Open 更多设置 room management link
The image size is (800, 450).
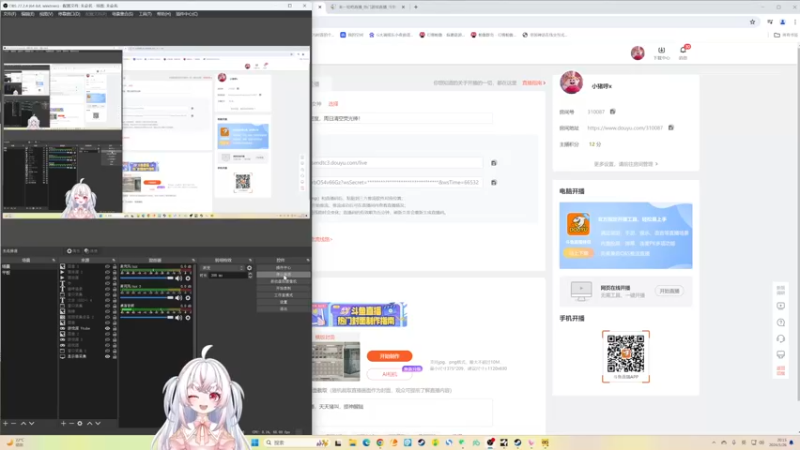[626, 164]
